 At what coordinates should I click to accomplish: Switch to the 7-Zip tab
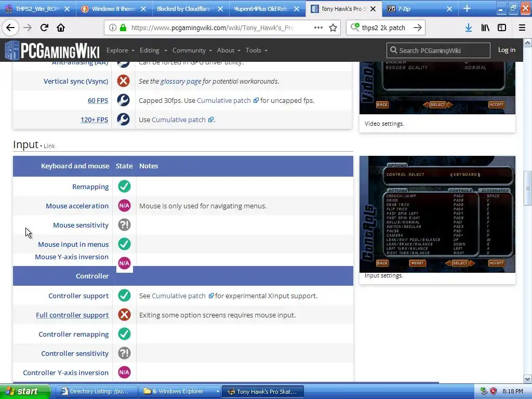tap(420, 9)
